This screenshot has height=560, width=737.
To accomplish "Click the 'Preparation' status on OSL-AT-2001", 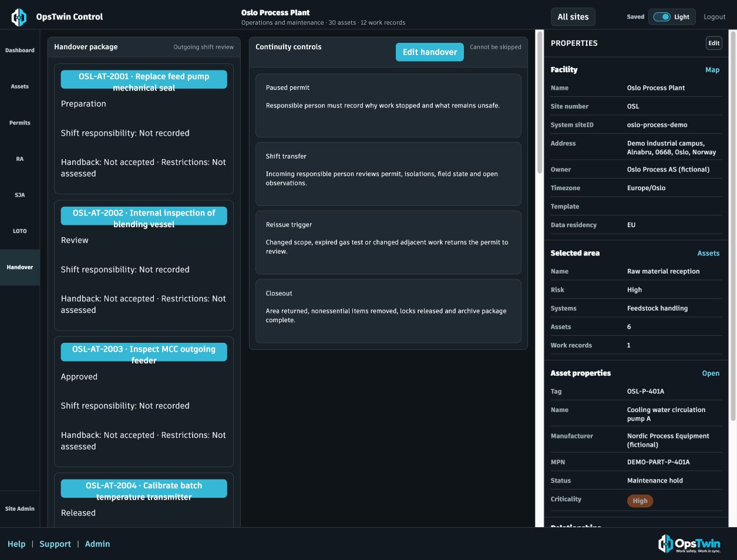I will [83, 104].
